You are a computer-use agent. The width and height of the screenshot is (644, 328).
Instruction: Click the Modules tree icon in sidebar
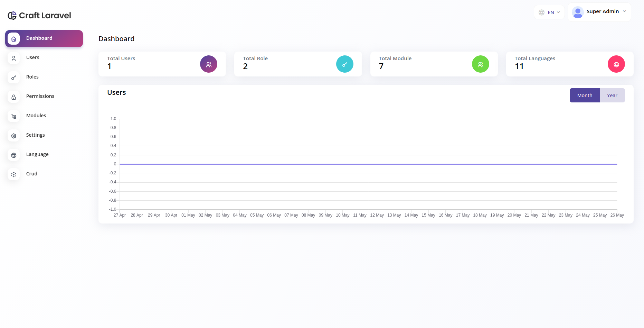[x=14, y=116]
